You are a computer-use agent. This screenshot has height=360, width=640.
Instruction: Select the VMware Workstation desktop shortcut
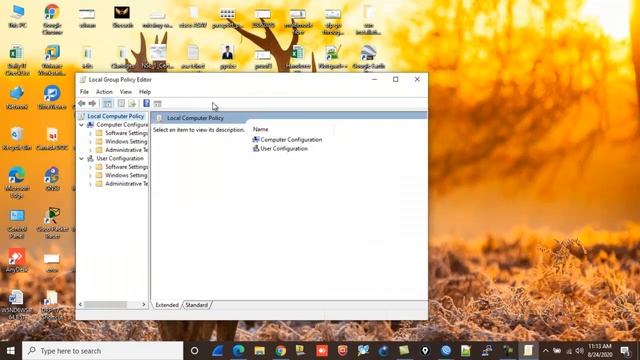pyautogui.click(x=52, y=60)
